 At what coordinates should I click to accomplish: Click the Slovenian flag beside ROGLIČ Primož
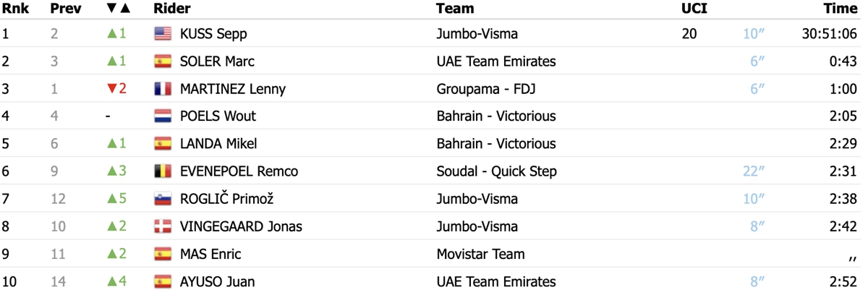163,199
